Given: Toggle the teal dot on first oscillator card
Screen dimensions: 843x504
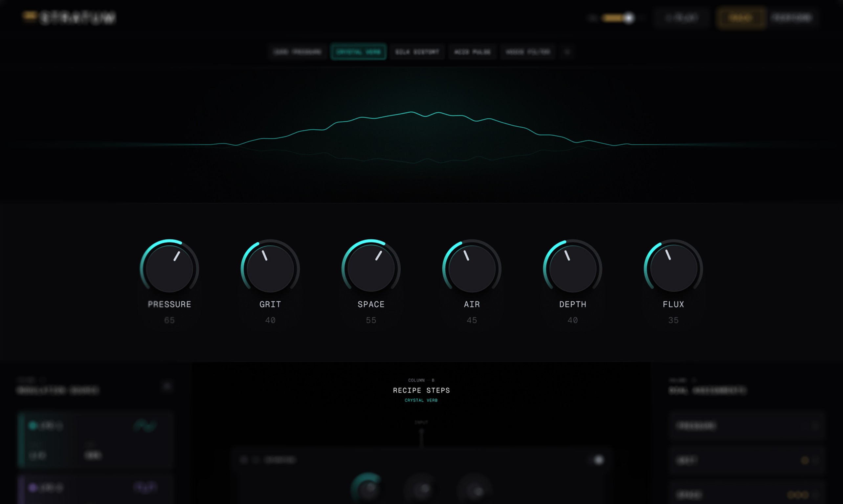Looking at the screenshot, I should point(33,425).
